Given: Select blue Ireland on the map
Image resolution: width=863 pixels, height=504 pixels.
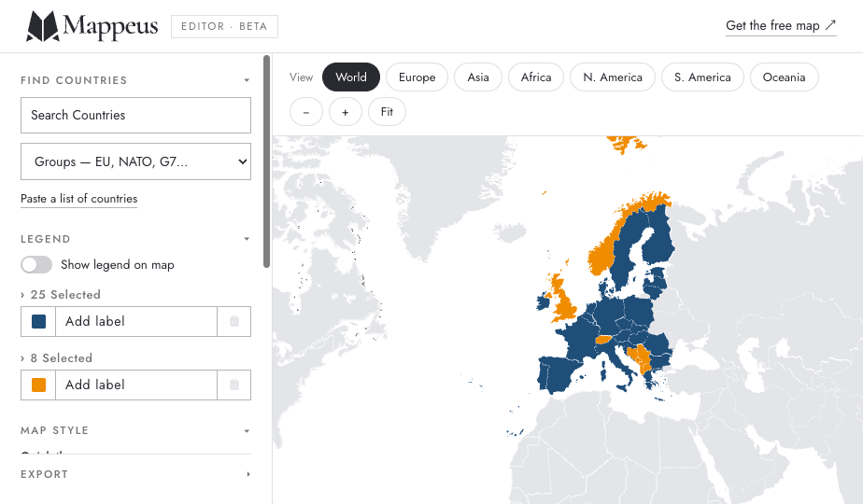Looking at the screenshot, I should pos(543,302).
